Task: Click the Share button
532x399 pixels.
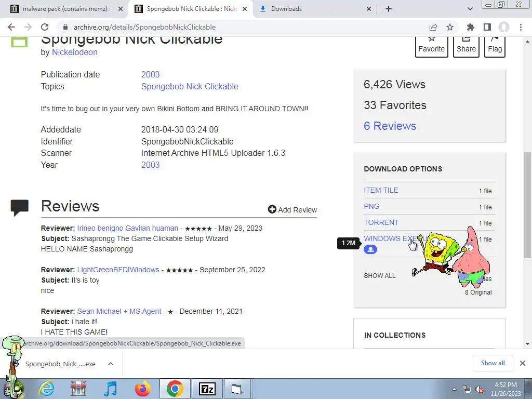Action: 466,47
